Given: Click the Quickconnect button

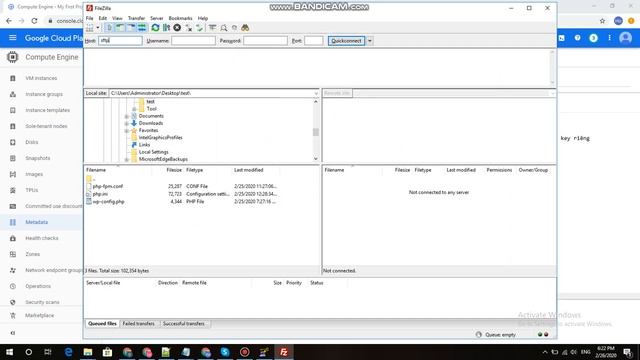Looking at the screenshot, I should (346, 41).
